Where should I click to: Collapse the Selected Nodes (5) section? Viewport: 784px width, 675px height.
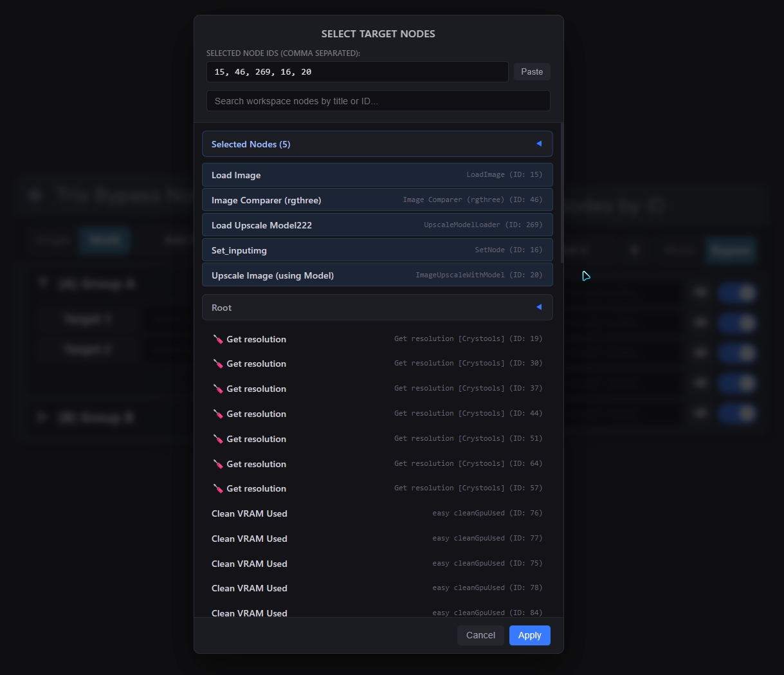[x=378, y=144]
